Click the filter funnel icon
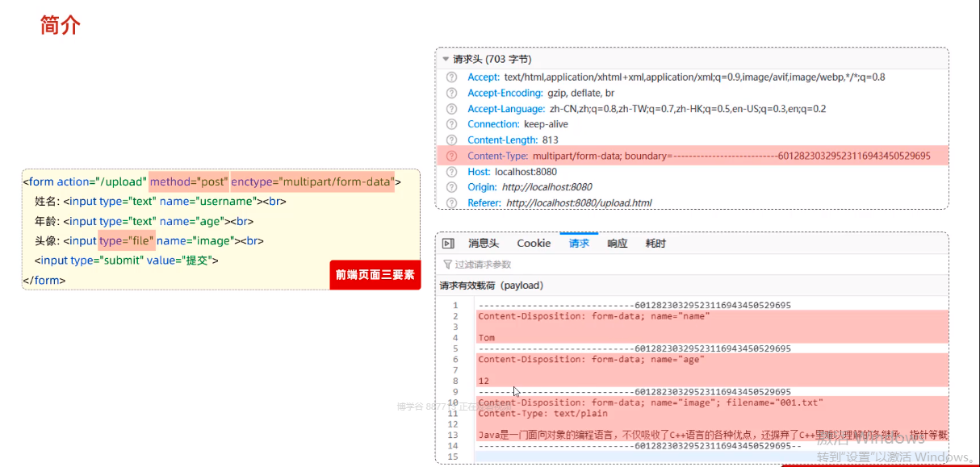Viewport: 980px width, 467px height. click(x=447, y=265)
